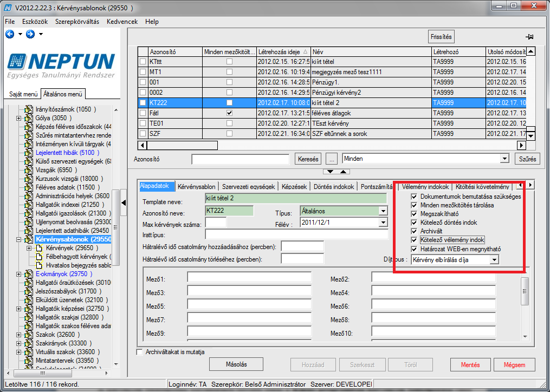Click the Szakirányok (33300) folder icon
Screen dimensions: 550x392
click(x=29, y=344)
